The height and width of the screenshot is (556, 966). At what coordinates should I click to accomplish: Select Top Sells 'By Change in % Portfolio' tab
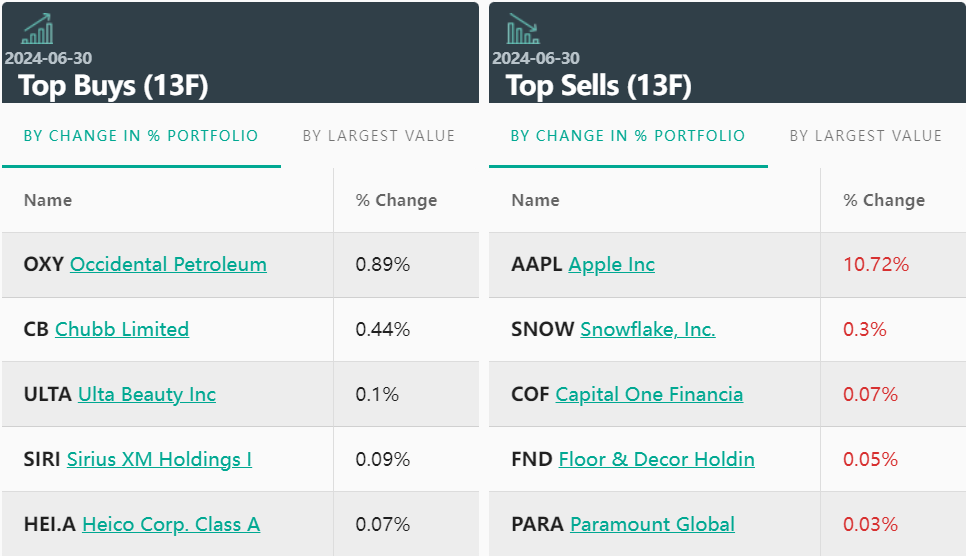628,136
